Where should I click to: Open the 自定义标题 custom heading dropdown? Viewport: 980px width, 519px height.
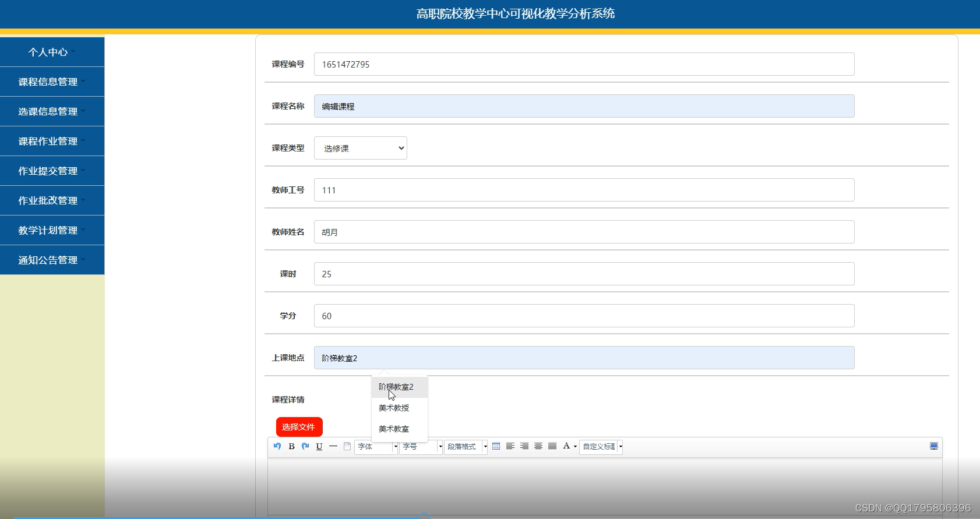pos(601,447)
